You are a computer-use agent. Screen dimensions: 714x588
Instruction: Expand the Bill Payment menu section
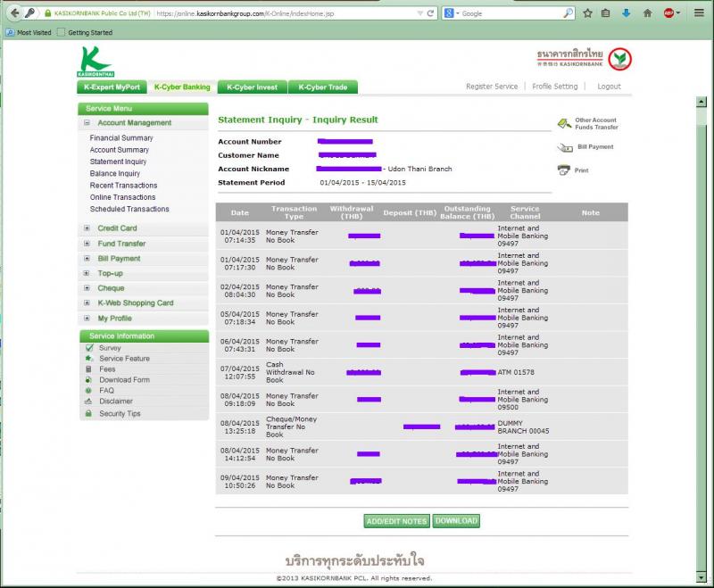87,259
